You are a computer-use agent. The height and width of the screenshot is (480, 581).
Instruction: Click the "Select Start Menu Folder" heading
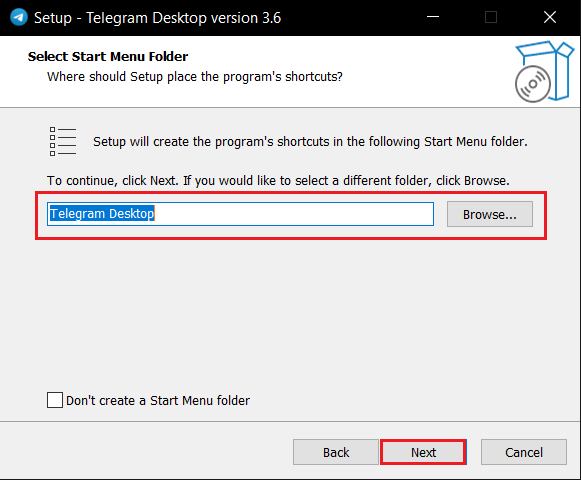108,56
